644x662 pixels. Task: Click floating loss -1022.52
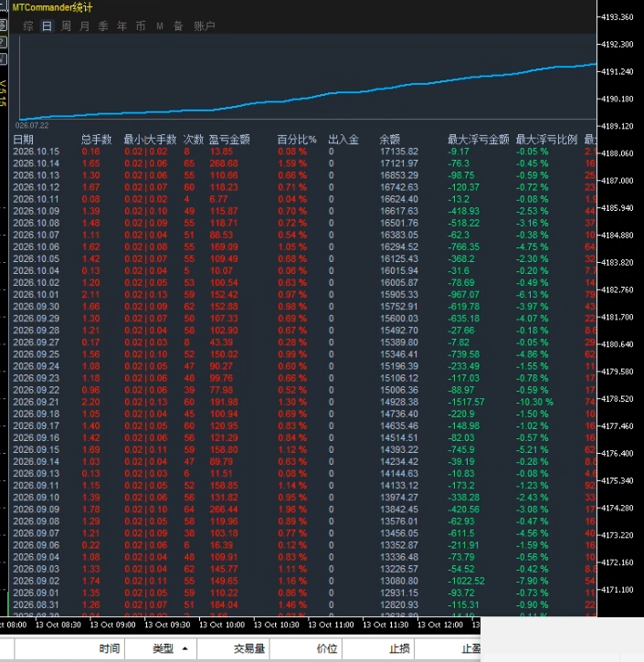(466, 581)
